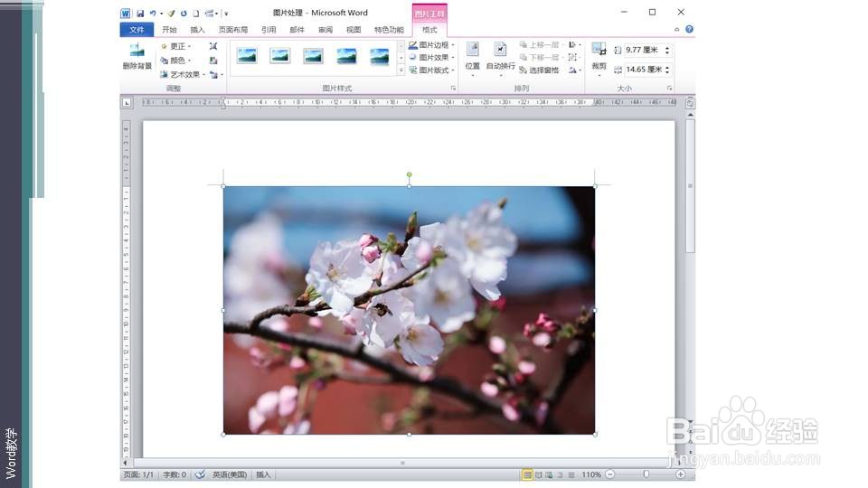The width and height of the screenshot is (868, 488).
Task: Click the Word application logo icon
Action: (x=126, y=13)
